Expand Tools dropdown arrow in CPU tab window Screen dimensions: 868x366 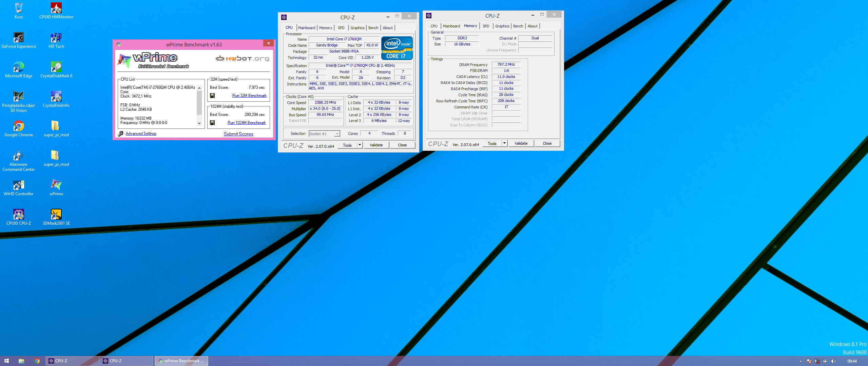[360, 145]
